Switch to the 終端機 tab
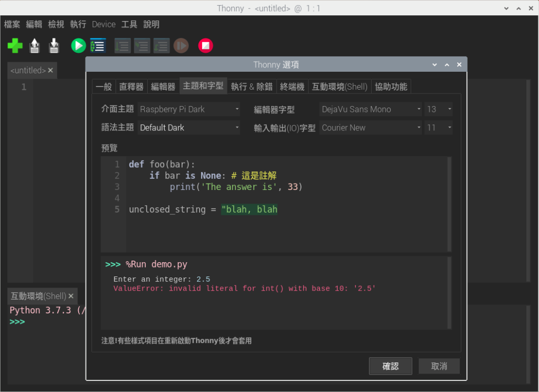The width and height of the screenshot is (539, 392). 292,87
